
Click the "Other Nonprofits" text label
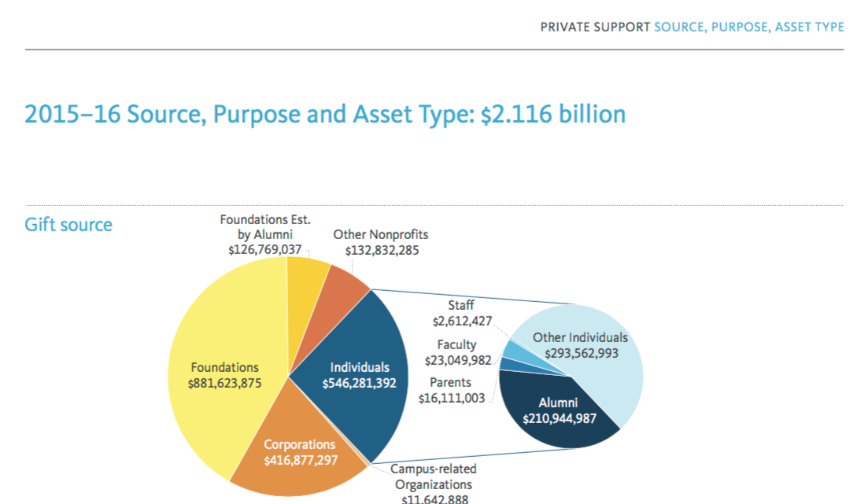(x=381, y=234)
